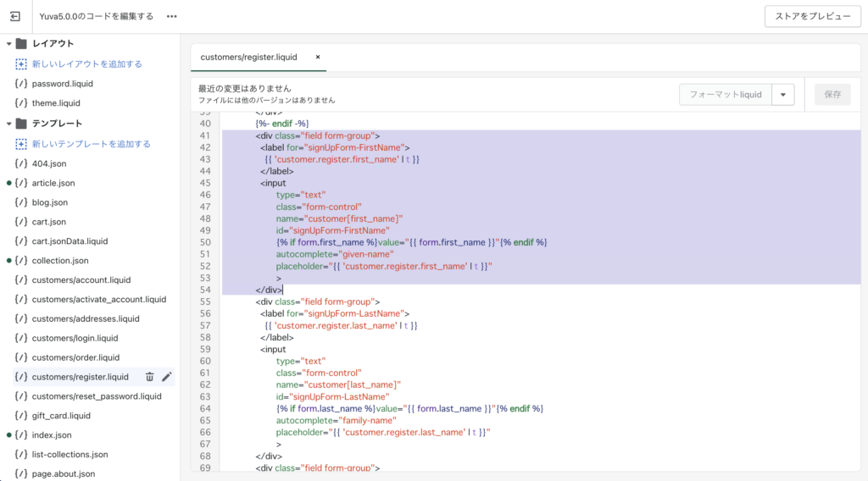Click the code icon beside page.about.json
The height and width of the screenshot is (481, 868).
(x=21, y=474)
